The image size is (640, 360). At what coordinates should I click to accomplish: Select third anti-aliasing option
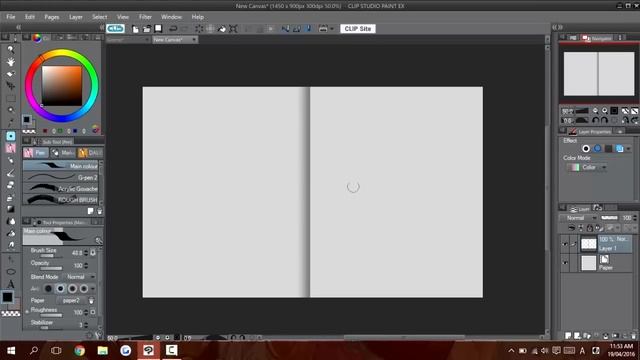click(x=72, y=289)
